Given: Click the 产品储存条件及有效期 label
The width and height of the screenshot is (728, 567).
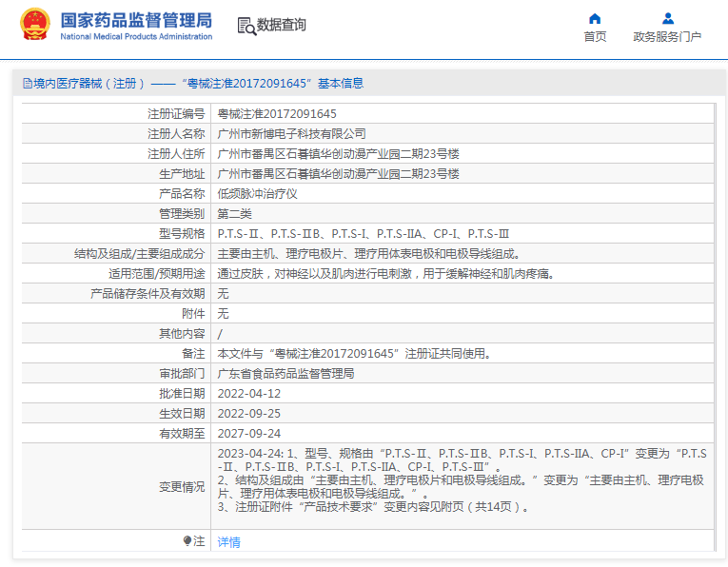Looking at the screenshot, I should point(148,293).
